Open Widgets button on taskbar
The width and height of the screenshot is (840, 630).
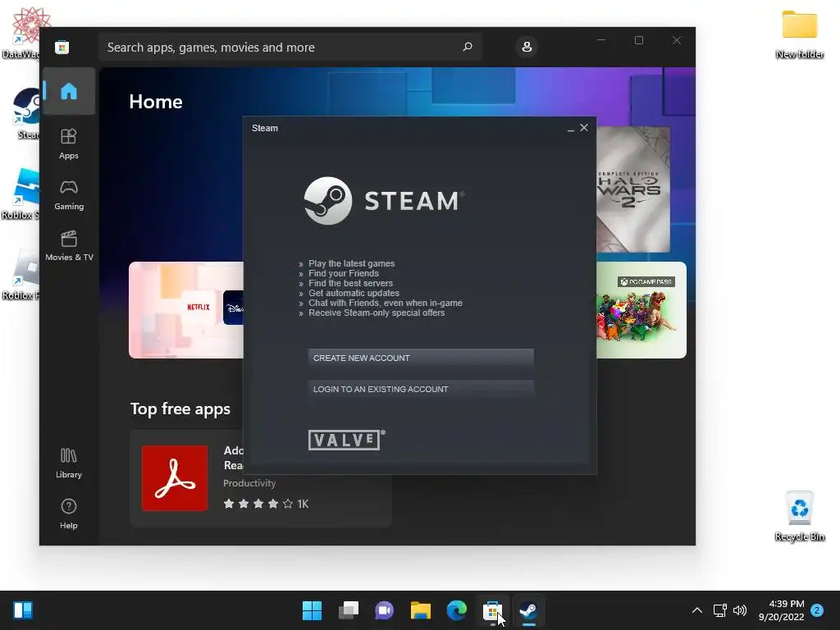pos(23,610)
